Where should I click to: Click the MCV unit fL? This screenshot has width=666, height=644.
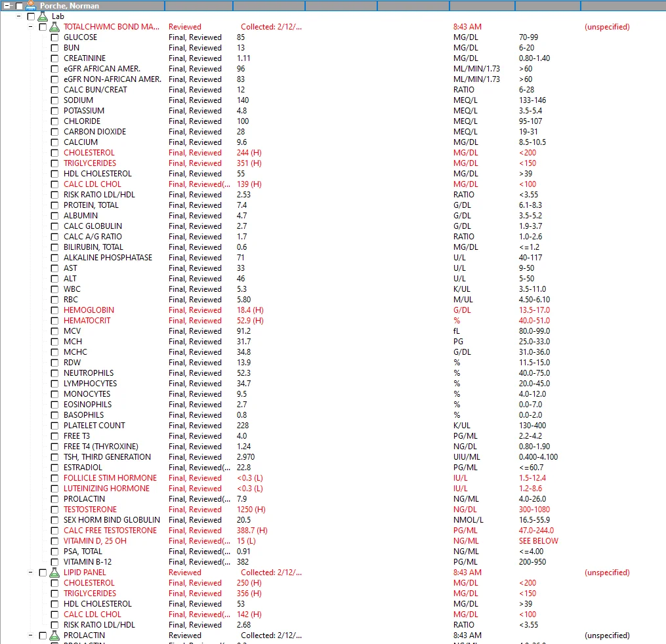(x=457, y=331)
